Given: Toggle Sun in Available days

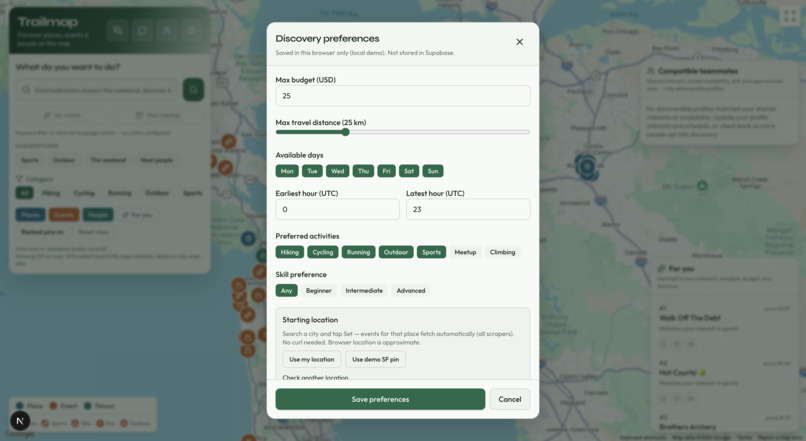Looking at the screenshot, I should point(433,171).
